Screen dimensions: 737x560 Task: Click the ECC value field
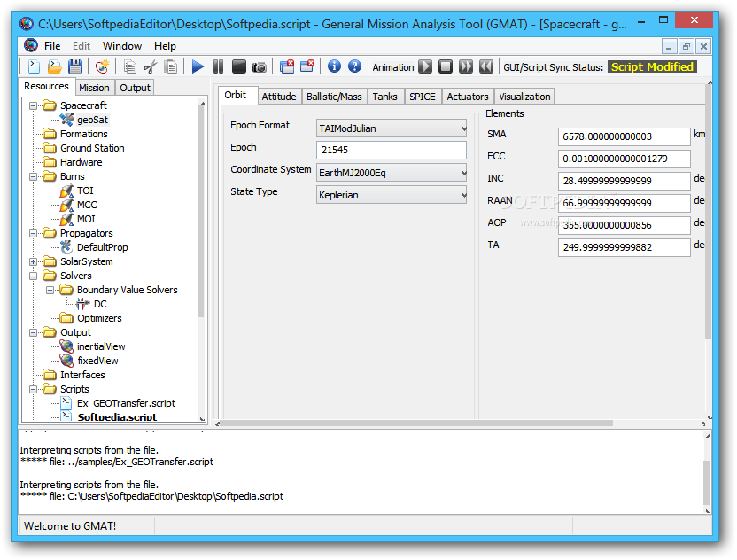[625, 159]
